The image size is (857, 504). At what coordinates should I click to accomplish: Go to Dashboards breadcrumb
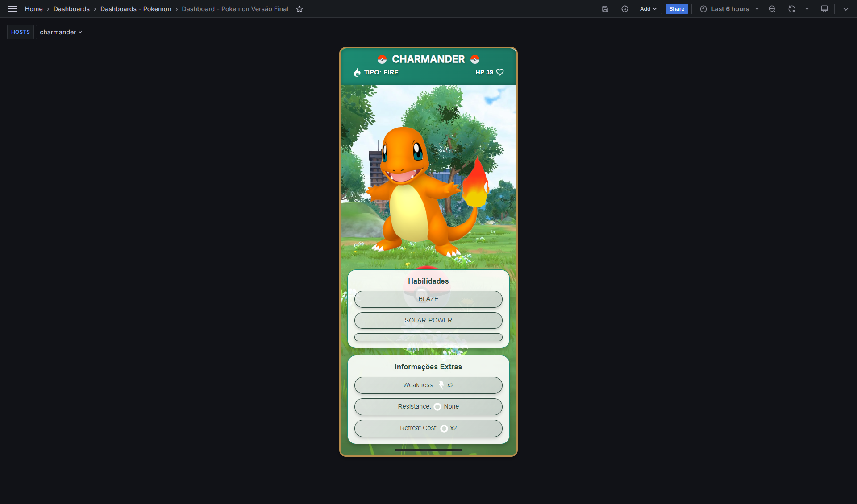tap(71, 9)
